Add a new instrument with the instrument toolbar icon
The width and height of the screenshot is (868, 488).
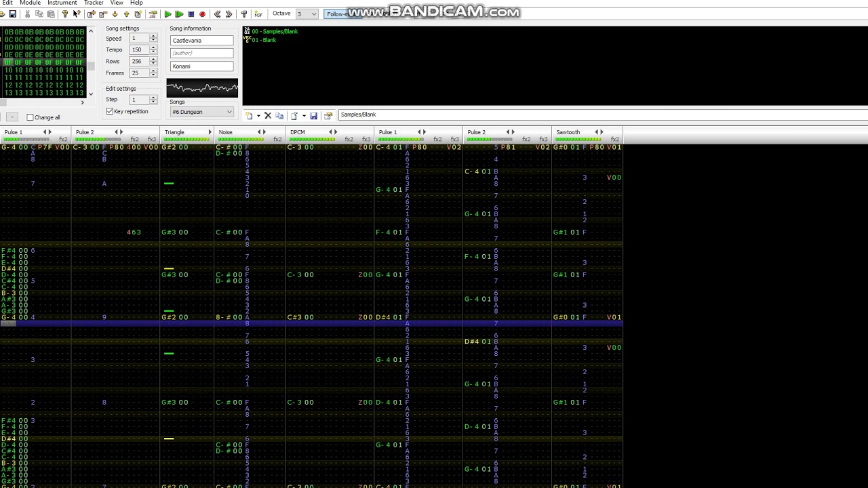click(x=249, y=116)
